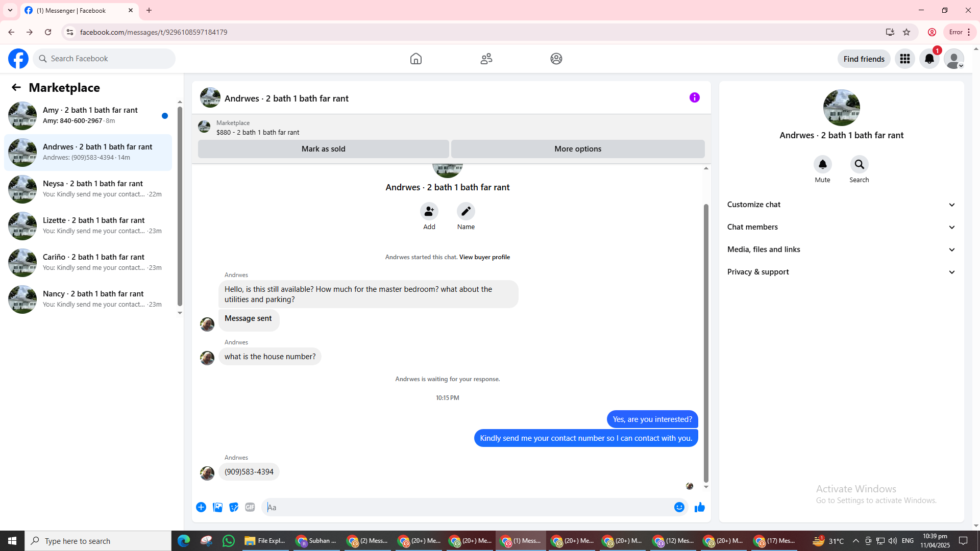Viewport: 980px width, 551px height.
Task: Click the chat message scrollbar
Action: click(x=706, y=343)
